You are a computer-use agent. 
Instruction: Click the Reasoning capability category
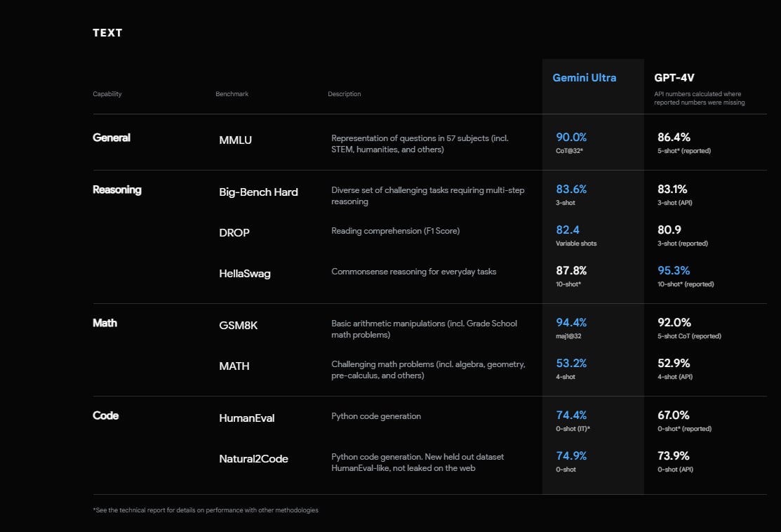click(x=116, y=189)
